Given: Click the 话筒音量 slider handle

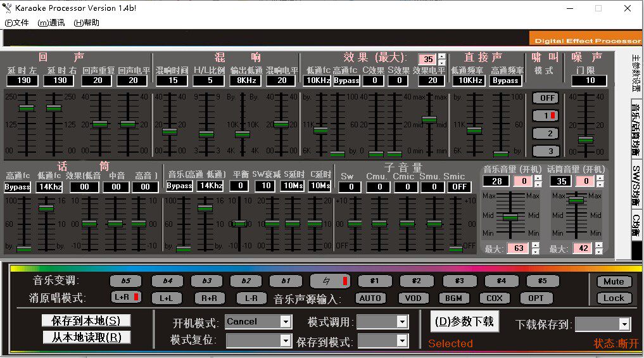Looking at the screenshot, I should (x=576, y=200).
